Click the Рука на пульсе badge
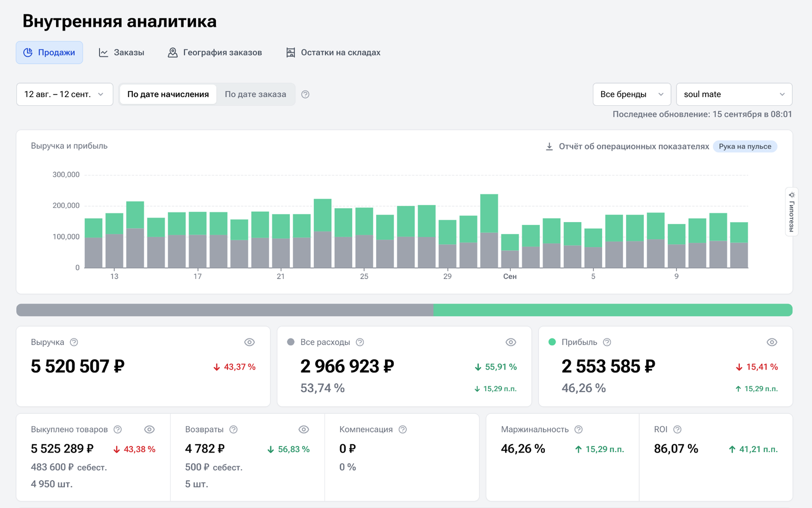 tap(745, 146)
